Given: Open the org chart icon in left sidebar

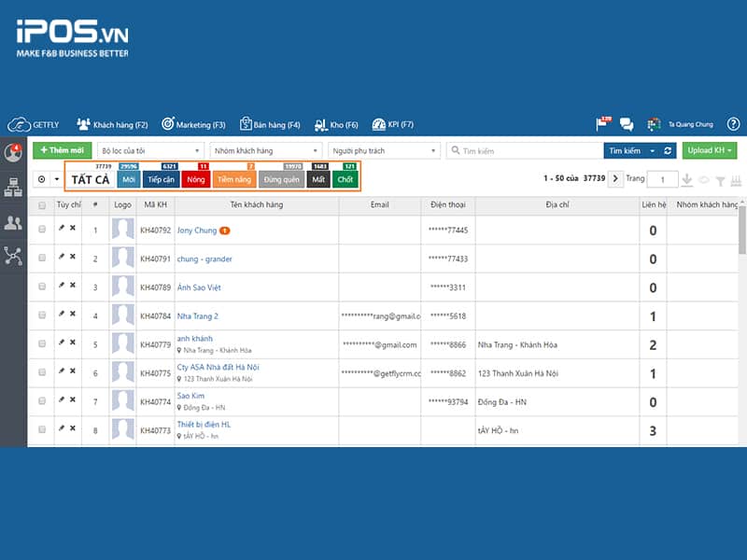Looking at the screenshot, I should coord(14,184).
